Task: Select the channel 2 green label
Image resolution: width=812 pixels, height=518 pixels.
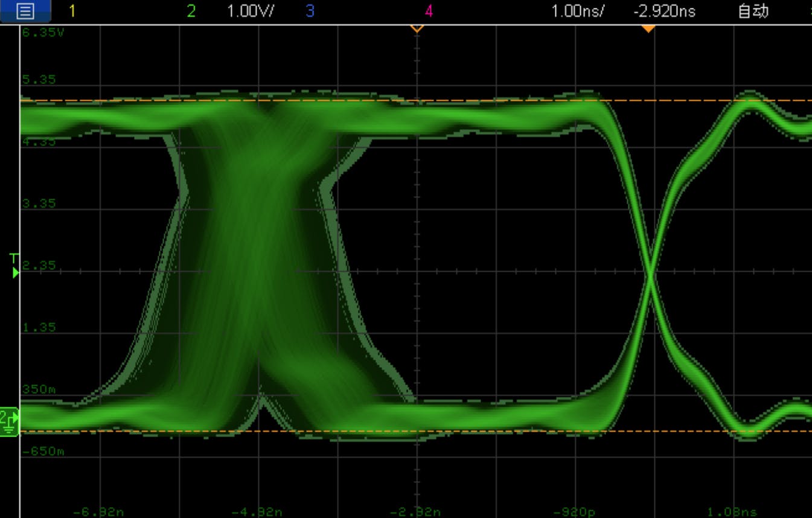Action: pyautogui.click(x=192, y=10)
